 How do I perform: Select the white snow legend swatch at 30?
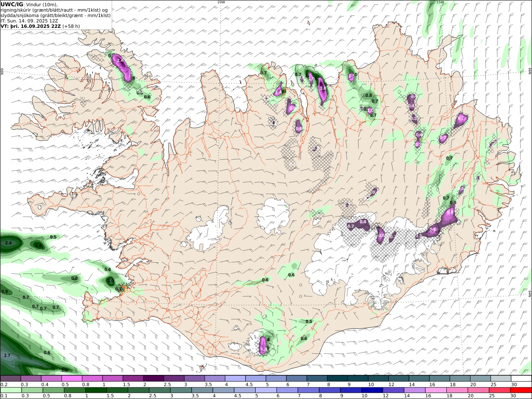click(x=521, y=378)
